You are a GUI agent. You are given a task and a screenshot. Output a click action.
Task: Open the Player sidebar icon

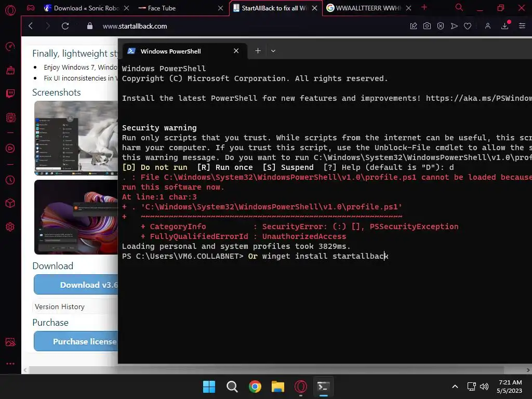[10, 148]
